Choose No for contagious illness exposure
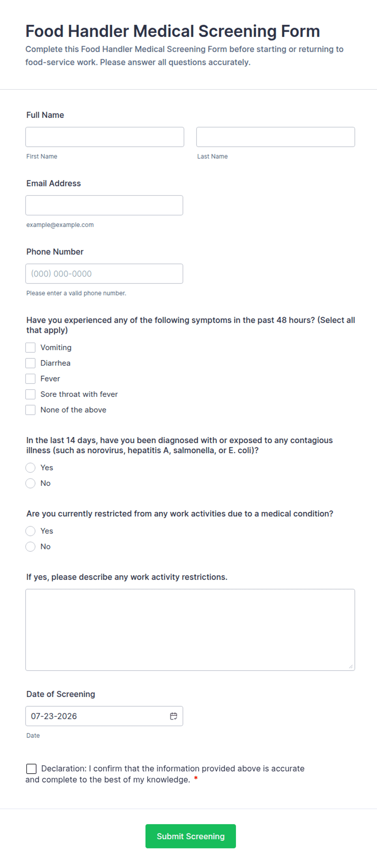Screen dimensions: 377x868 30,483
